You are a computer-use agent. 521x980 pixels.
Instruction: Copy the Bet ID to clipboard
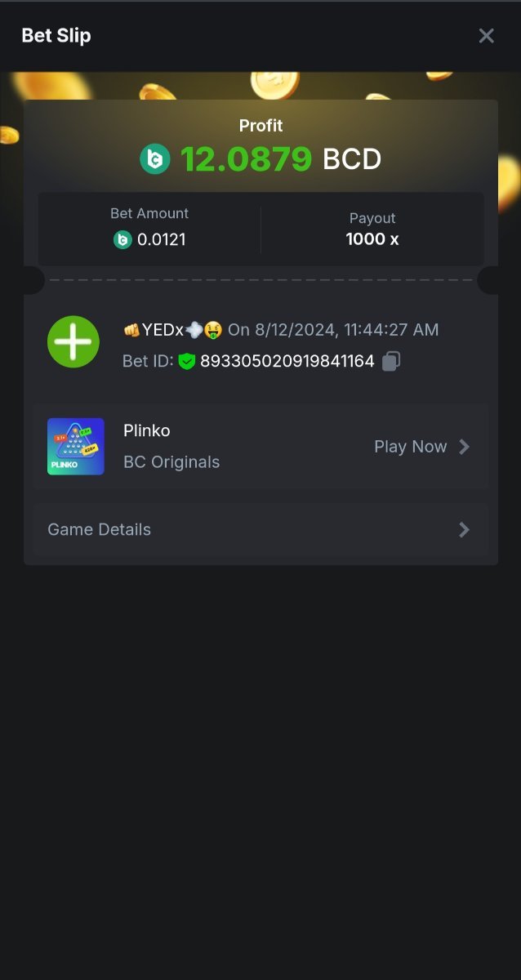(x=391, y=361)
